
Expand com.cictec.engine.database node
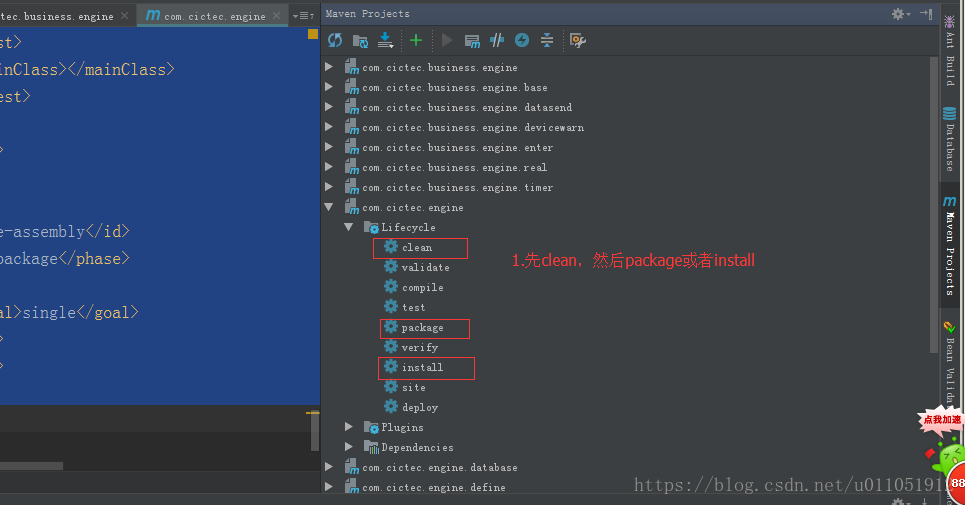[x=329, y=466]
